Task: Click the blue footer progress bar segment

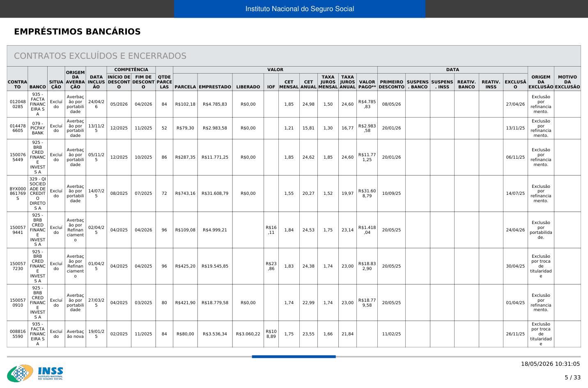Action: tap(294, 357)
